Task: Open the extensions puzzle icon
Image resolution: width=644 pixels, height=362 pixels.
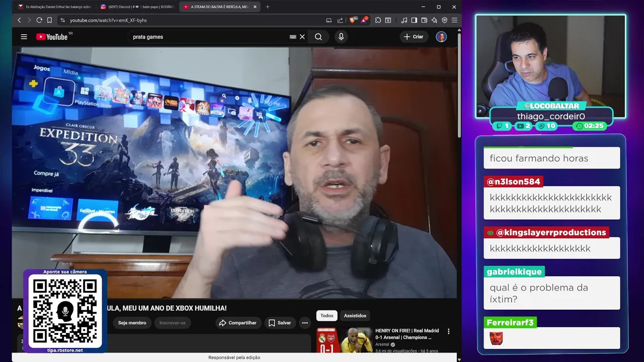Action: click(x=378, y=20)
